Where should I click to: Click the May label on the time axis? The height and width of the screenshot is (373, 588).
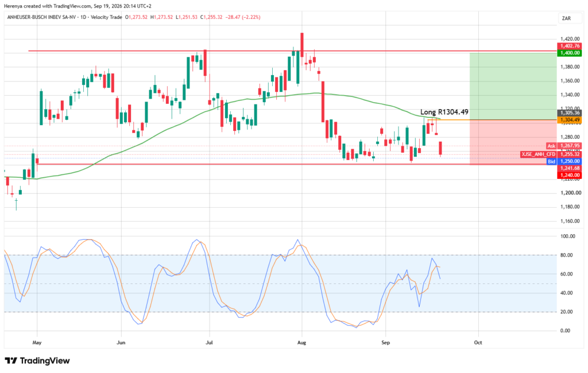point(37,343)
